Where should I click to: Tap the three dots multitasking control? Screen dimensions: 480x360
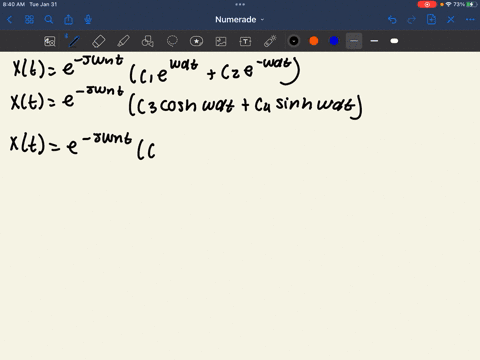coord(240,4)
